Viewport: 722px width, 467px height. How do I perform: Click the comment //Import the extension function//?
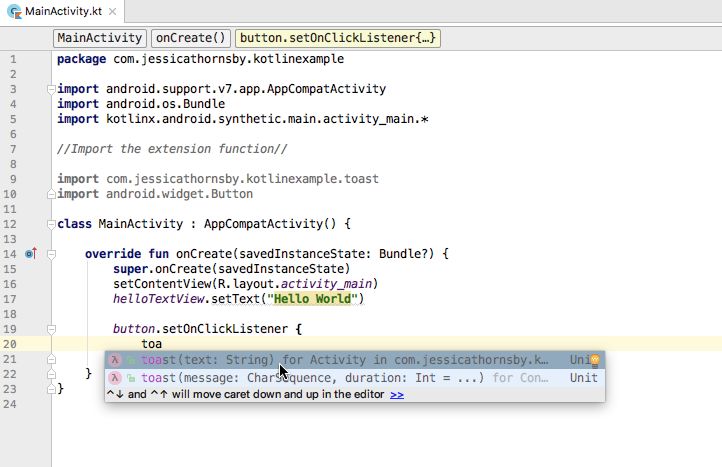pyautogui.click(x=172, y=149)
